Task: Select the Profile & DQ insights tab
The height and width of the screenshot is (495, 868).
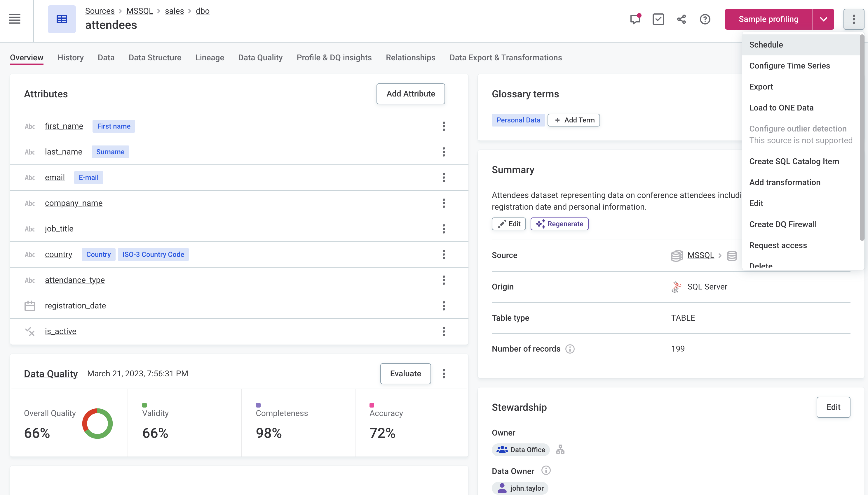Action: tap(334, 57)
